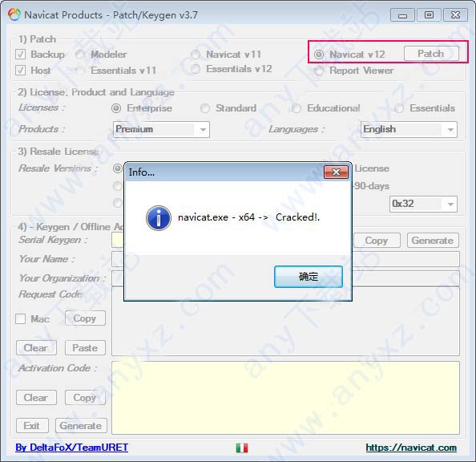Choose the Standard license option
This screenshot has height=462, width=476.
(205, 108)
